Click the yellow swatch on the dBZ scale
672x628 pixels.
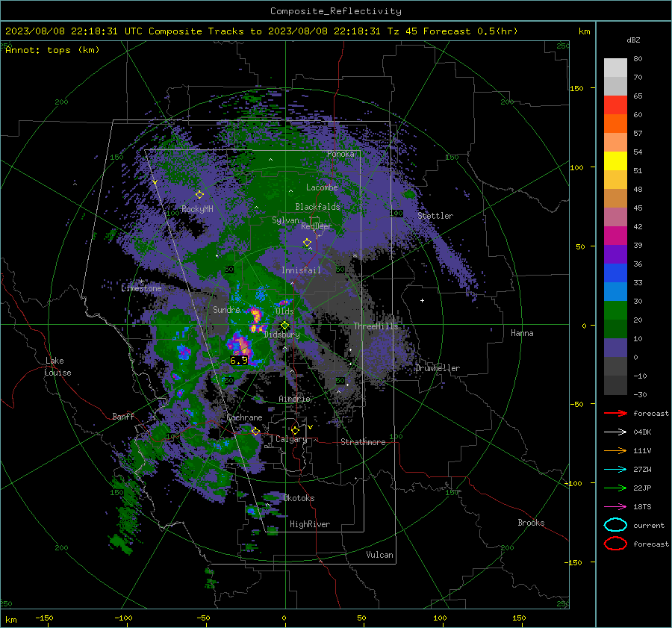(615, 161)
